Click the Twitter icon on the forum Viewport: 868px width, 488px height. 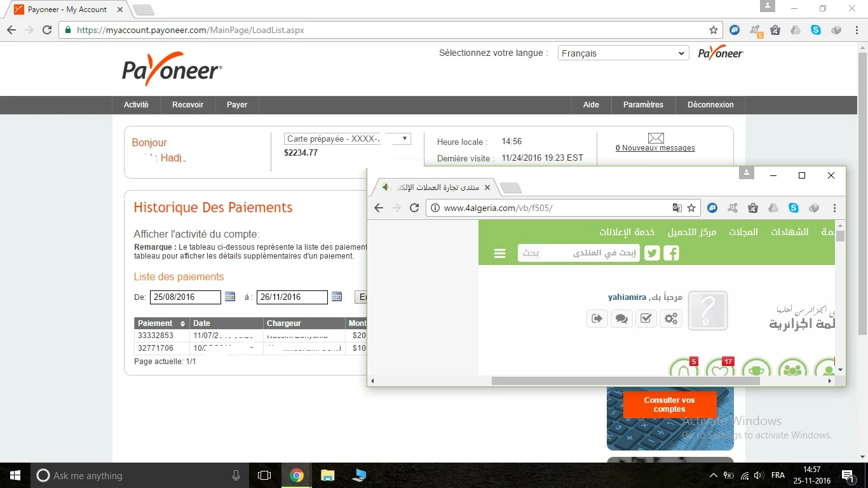[x=652, y=254]
